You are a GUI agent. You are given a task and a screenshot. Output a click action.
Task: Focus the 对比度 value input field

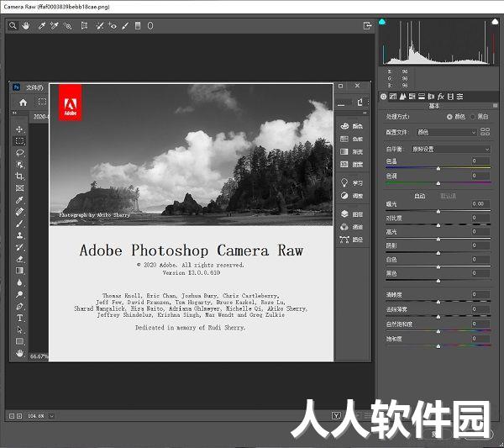pos(480,218)
